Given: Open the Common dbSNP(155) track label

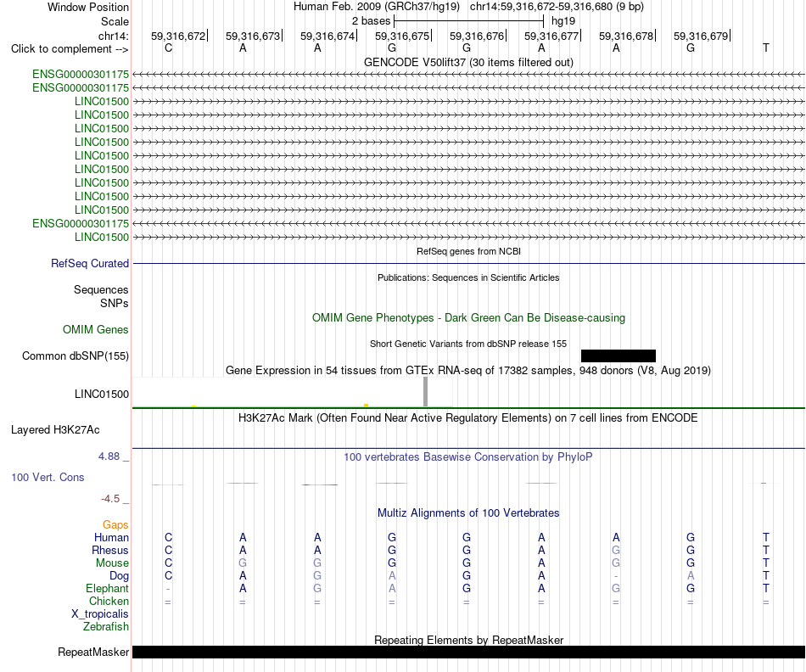Looking at the screenshot, I should tap(76, 356).
